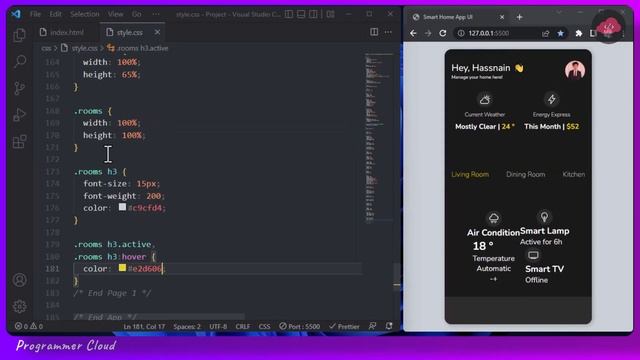
Task: Open the Explorer view in VS Code
Action: point(19,35)
